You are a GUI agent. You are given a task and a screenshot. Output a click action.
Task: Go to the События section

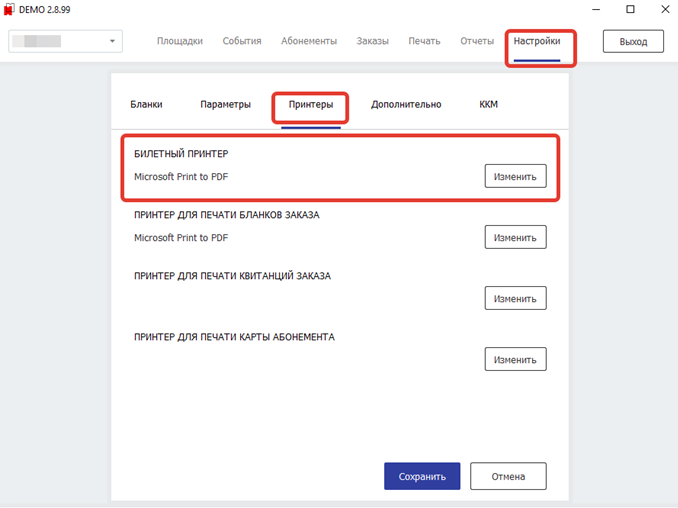pos(242,42)
